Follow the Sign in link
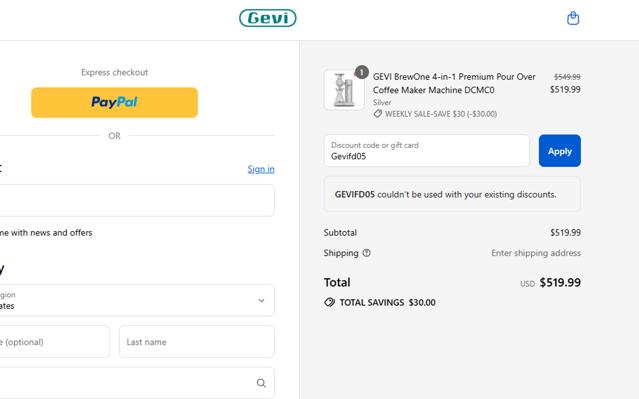The height and width of the screenshot is (399, 639). point(261,169)
